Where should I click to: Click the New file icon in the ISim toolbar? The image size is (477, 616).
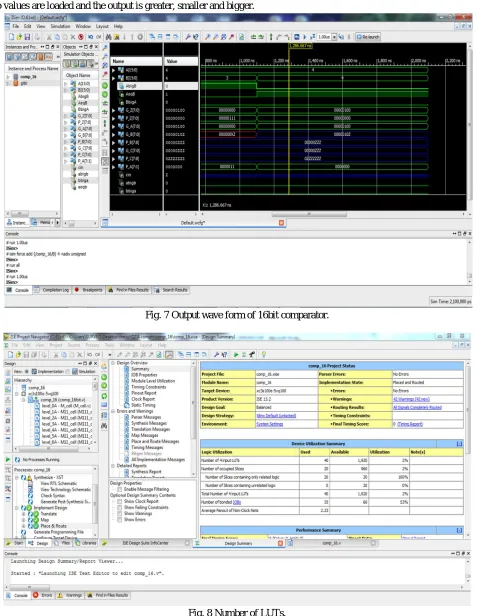point(11,37)
